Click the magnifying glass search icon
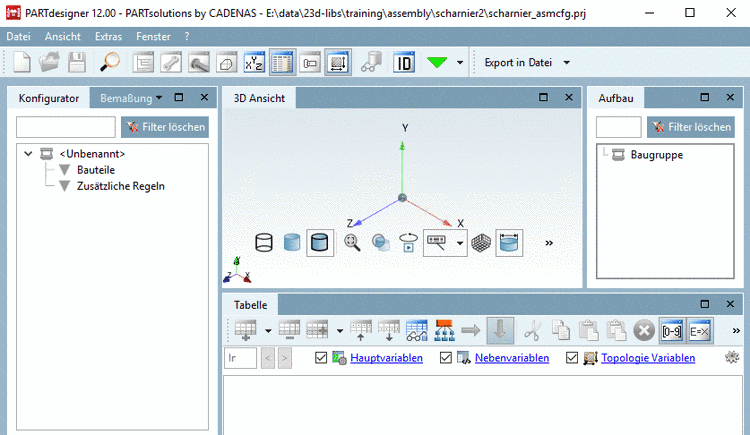 tap(110, 62)
